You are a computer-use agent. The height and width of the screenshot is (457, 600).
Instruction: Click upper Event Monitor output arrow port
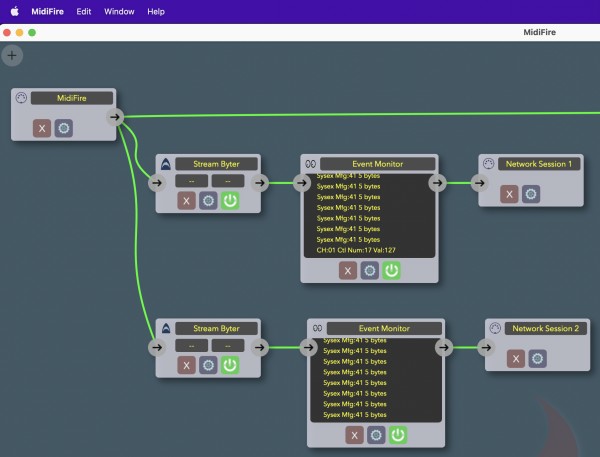[x=437, y=183]
